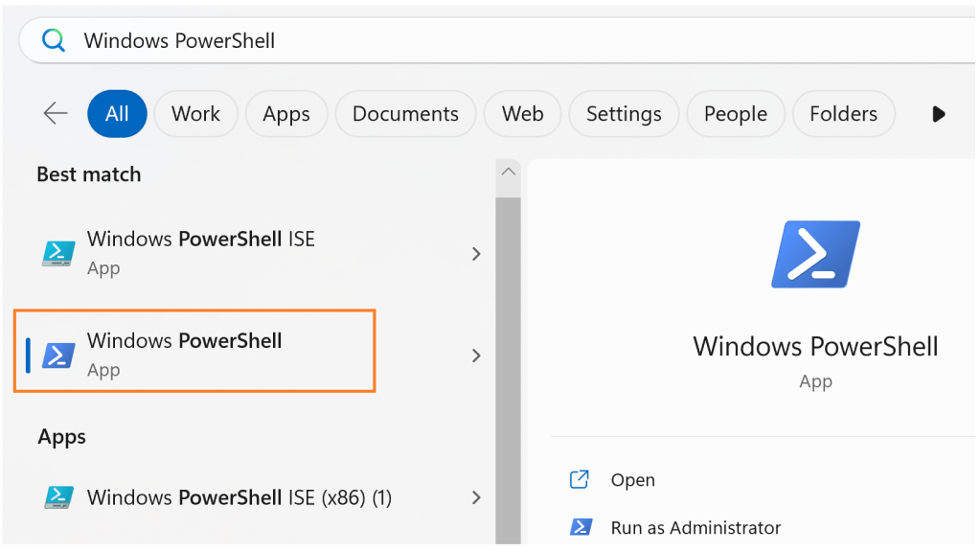Expand the Windows PowerShell result chevron
Image resolution: width=980 pixels, height=552 pixels.
click(476, 356)
